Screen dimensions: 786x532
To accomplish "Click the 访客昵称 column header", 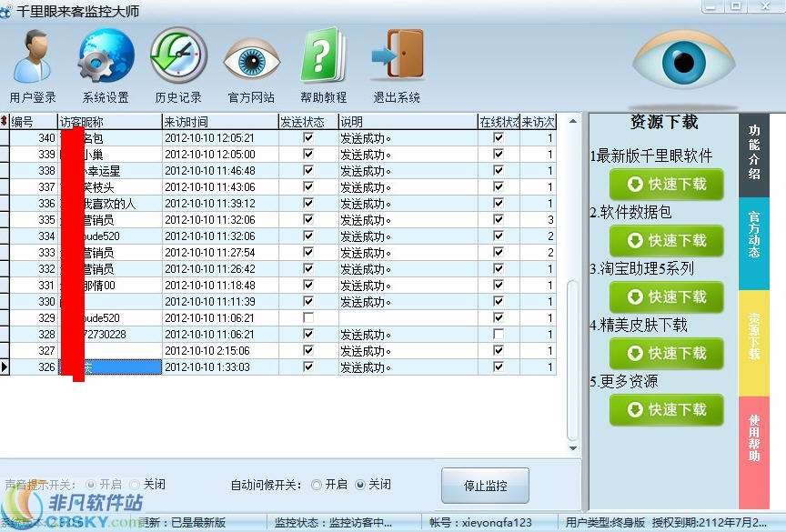I will pyautogui.click(x=110, y=122).
